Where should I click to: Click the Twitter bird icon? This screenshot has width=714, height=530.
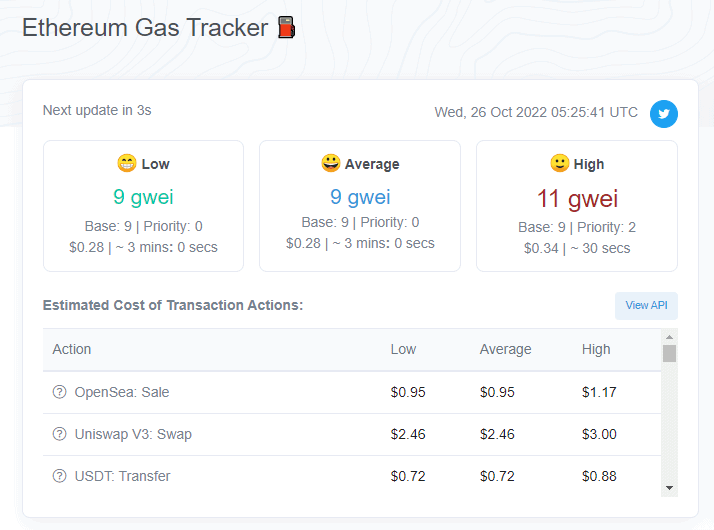[663, 114]
